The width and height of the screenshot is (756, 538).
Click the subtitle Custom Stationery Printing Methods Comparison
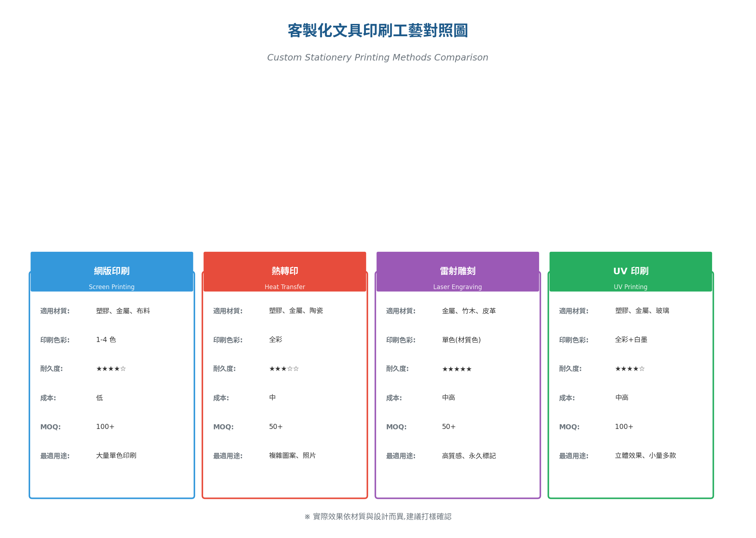pyautogui.click(x=378, y=58)
